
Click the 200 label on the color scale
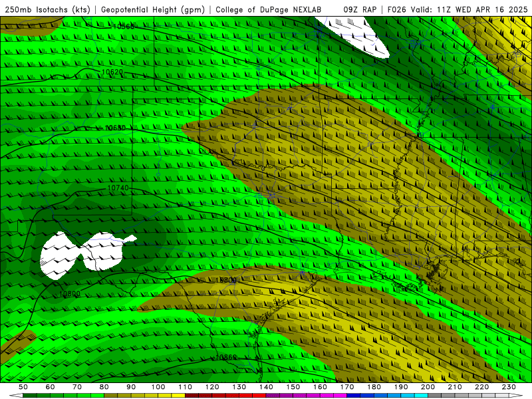[x=428, y=387]
